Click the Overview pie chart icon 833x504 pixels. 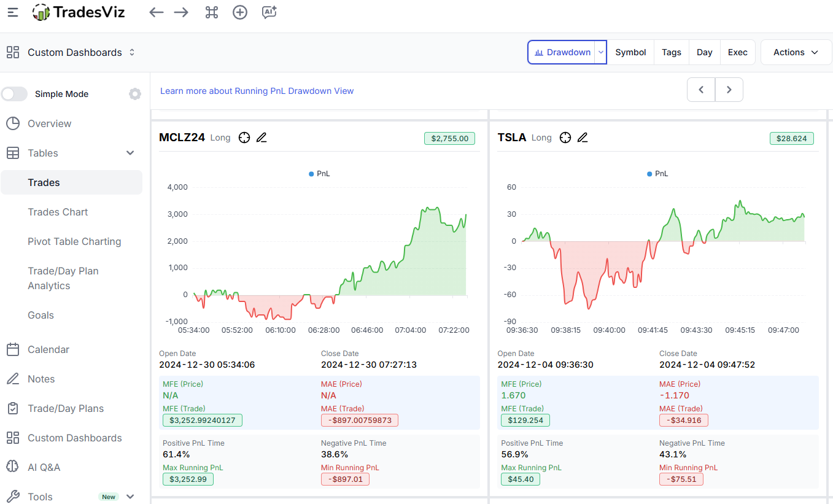13,123
